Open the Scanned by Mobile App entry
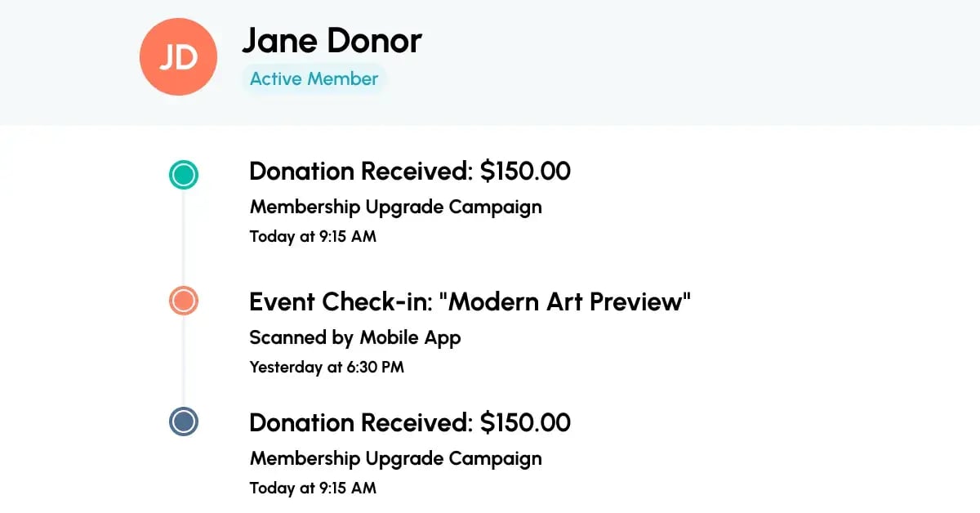Image resolution: width=980 pixels, height=513 pixels. coord(354,337)
